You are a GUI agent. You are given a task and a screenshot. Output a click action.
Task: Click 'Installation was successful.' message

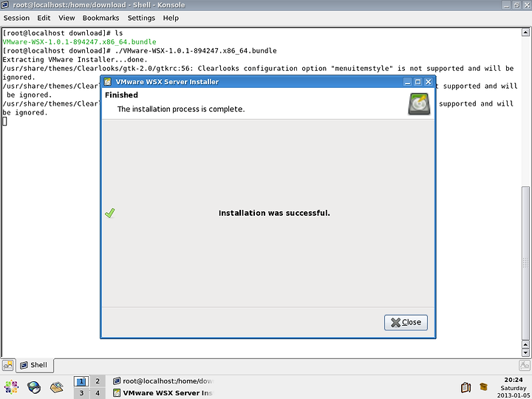pos(274,213)
